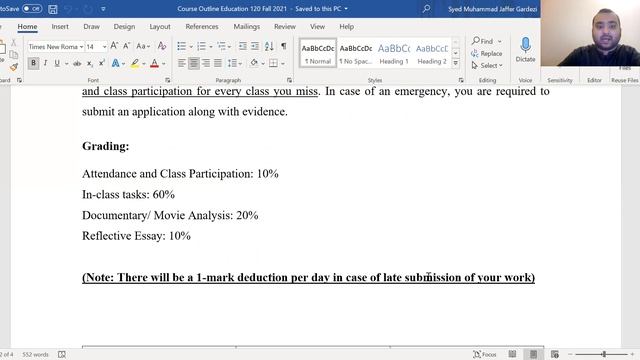Viewport: 640px width, 360px height.
Task: Click the Find button
Action: pyautogui.click(x=483, y=41)
